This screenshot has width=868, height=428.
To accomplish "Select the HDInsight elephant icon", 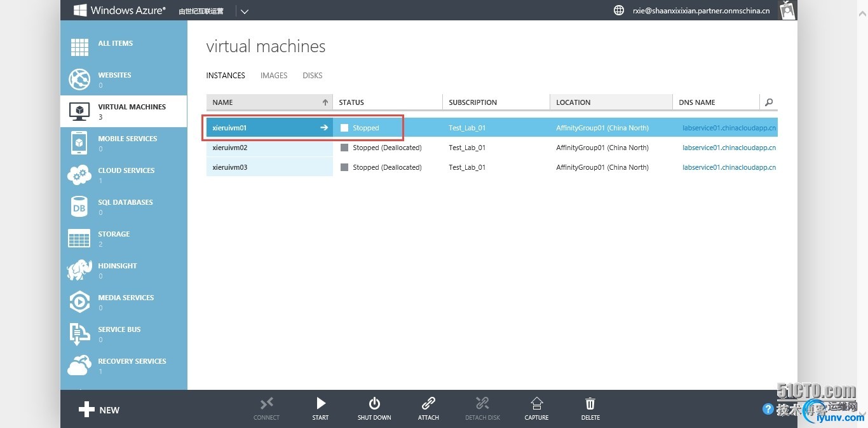I will [79, 270].
